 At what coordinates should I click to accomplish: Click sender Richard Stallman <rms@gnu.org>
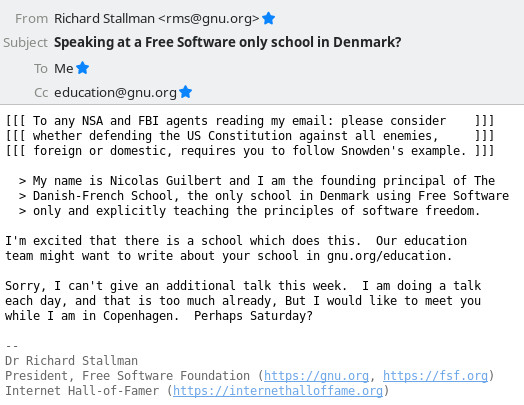(x=156, y=19)
